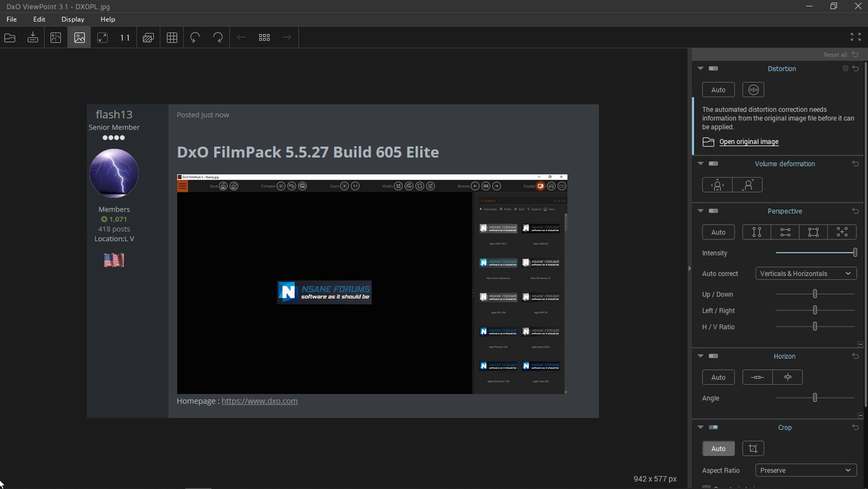
Task: Fit image to screen icon
Action: (102, 38)
